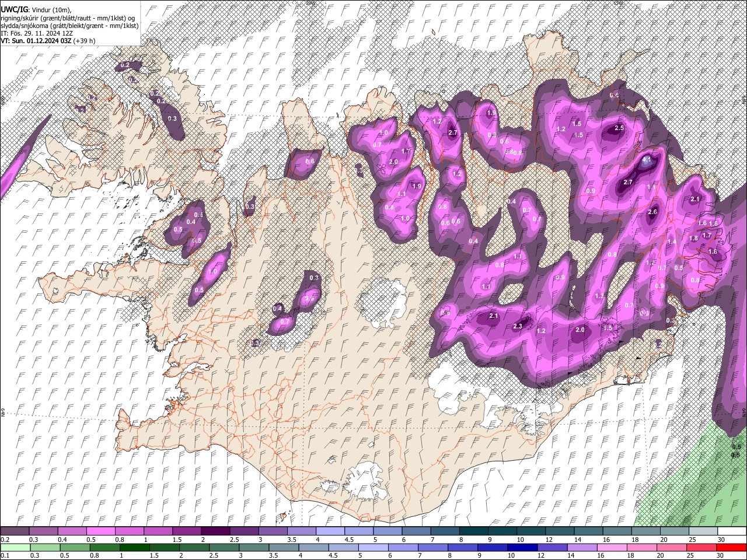Pick the red-pink 25 swatch in rain scale
The width and height of the screenshot is (747, 560).
coord(701,547)
